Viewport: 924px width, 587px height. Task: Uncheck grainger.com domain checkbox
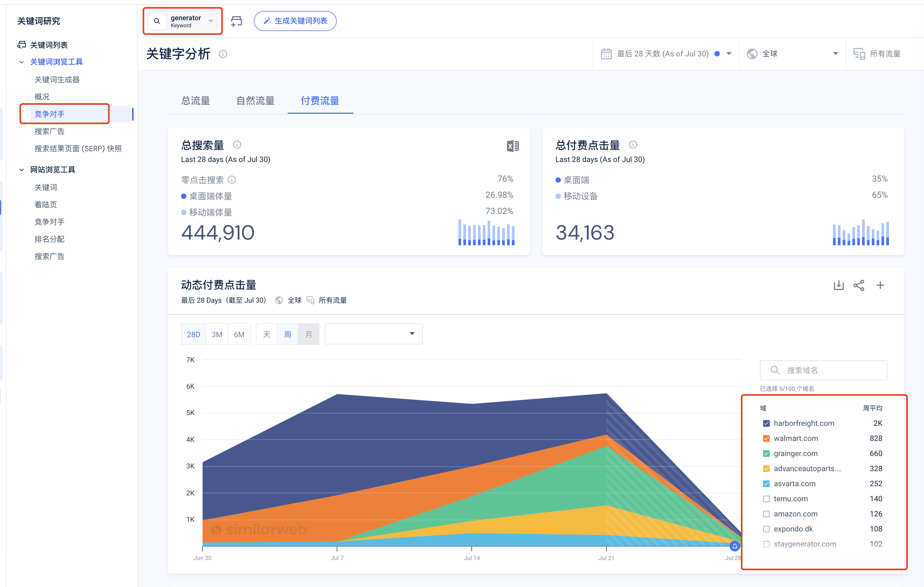coord(766,453)
